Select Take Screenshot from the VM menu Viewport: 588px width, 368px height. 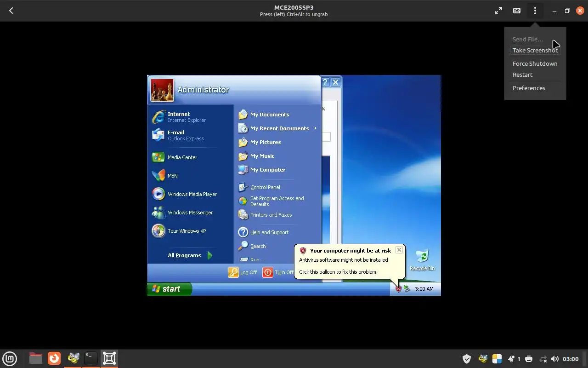point(535,50)
